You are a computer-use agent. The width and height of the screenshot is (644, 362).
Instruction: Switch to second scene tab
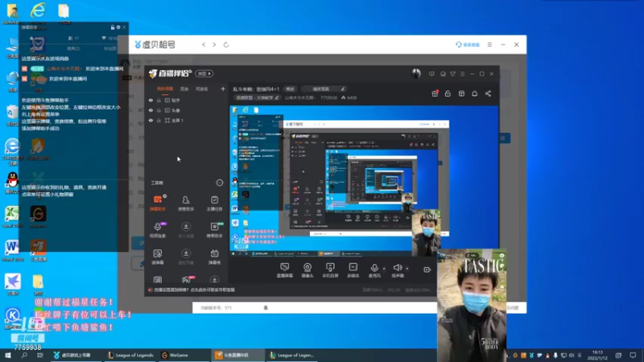[184, 88]
